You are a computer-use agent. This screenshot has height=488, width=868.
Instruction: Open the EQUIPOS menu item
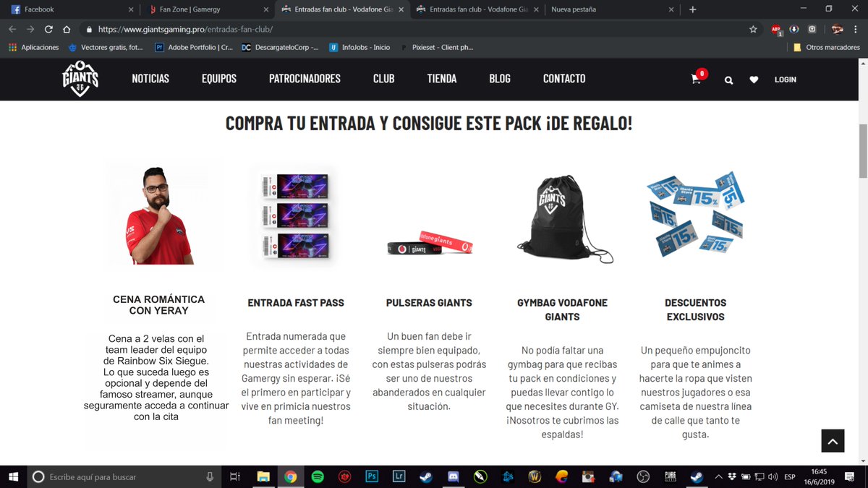coord(219,79)
